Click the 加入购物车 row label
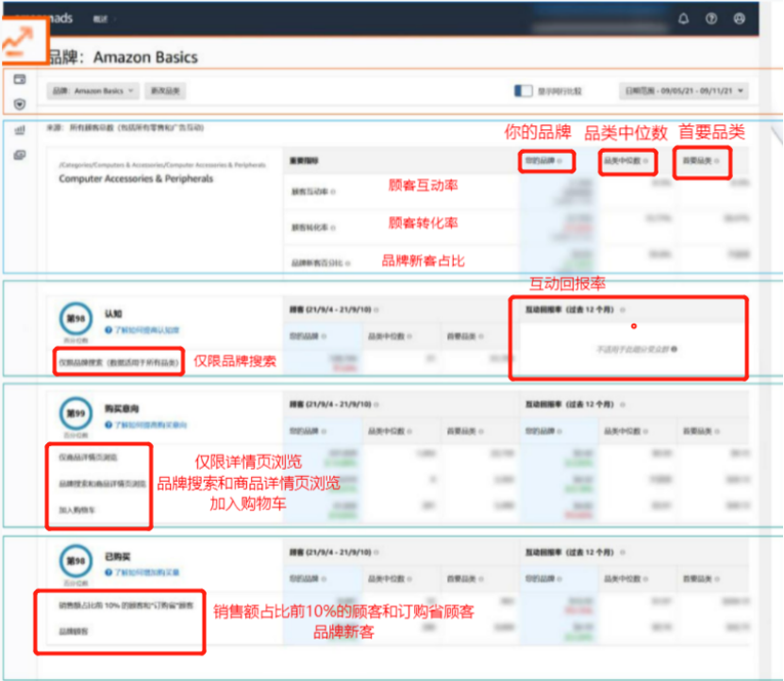The height and width of the screenshot is (681, 784). tap(76, 510)
